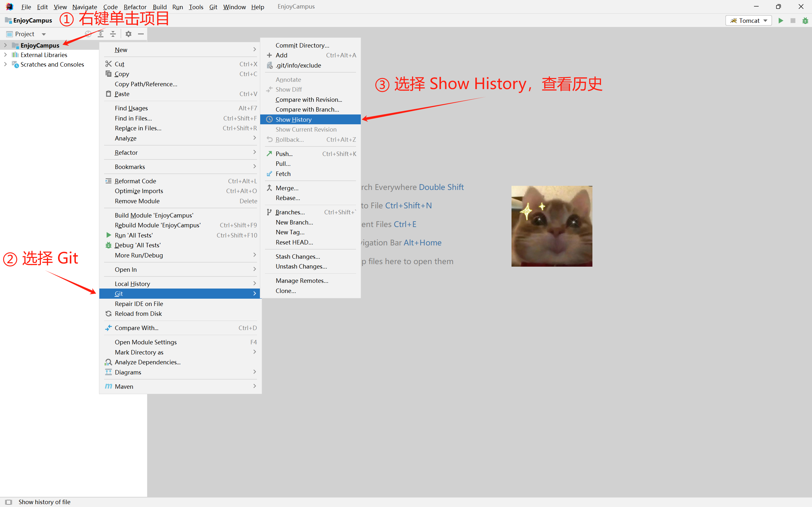812x507 pixels.
Task: Click the Reformat Code icon
Action: pos(109,181)
